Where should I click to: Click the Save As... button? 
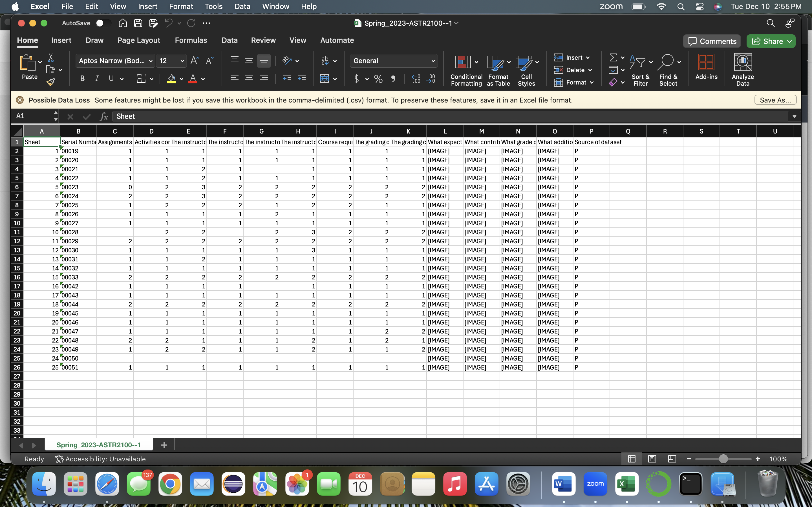click(x=775, y=100)
